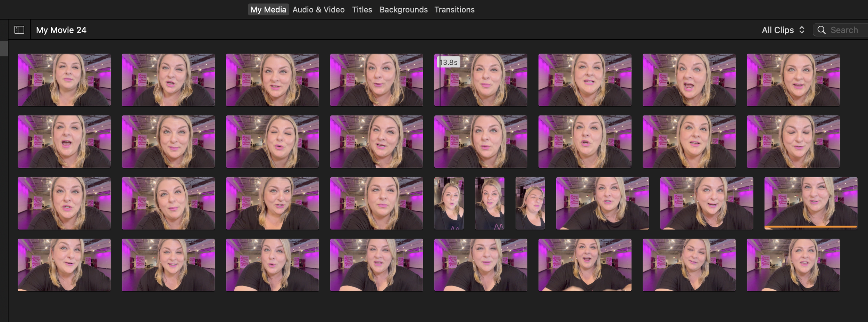The width and height of the screenshot is (868, 322).
Task: Select the first clip in the top row
Action: 64,80
